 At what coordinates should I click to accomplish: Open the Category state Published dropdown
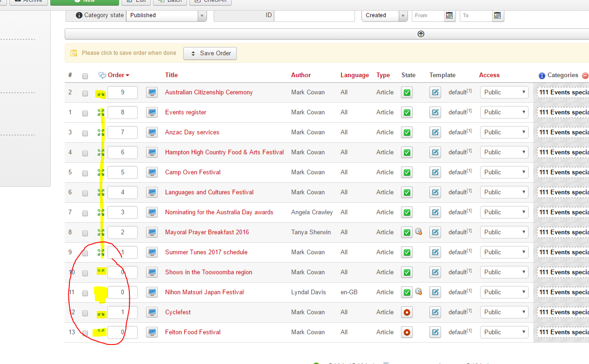pos(166,15)
